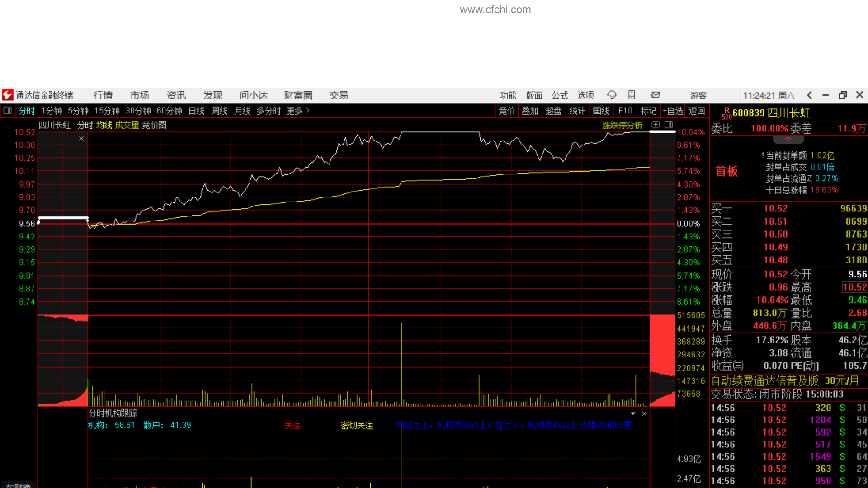Collapse the order book with chevron under 委比
This screenshot has height=488, width=868.
click(x=788, y=140)
